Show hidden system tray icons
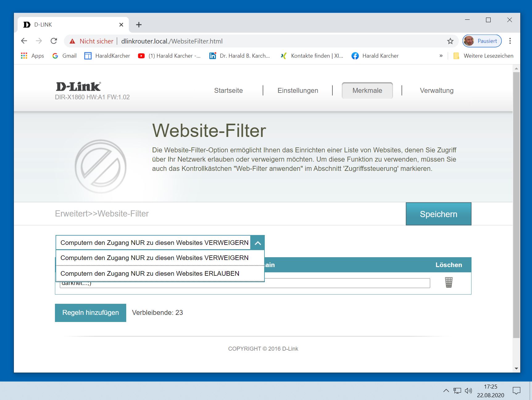The height and width of the screenshot is (400, 532). tap(446, 391)
